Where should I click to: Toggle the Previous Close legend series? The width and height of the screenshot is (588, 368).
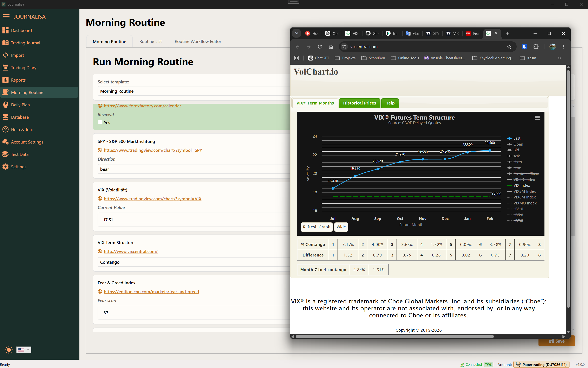(x=523, y=173)
